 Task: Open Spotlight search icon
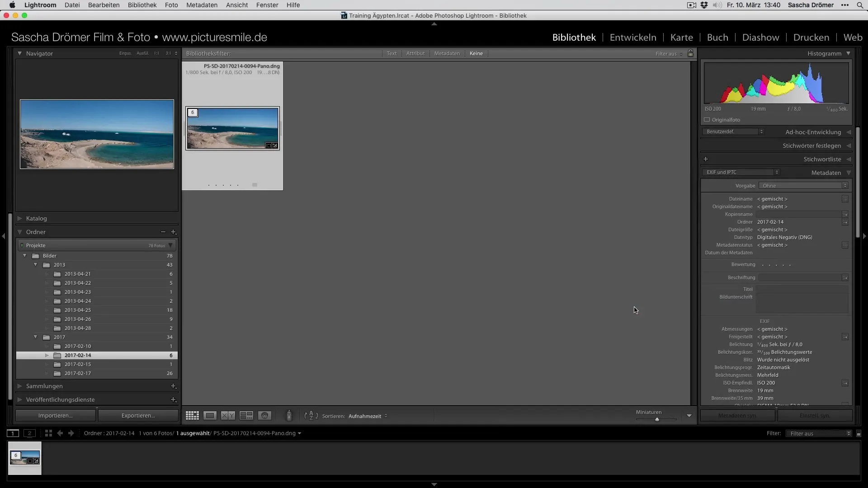click(859, 5)
